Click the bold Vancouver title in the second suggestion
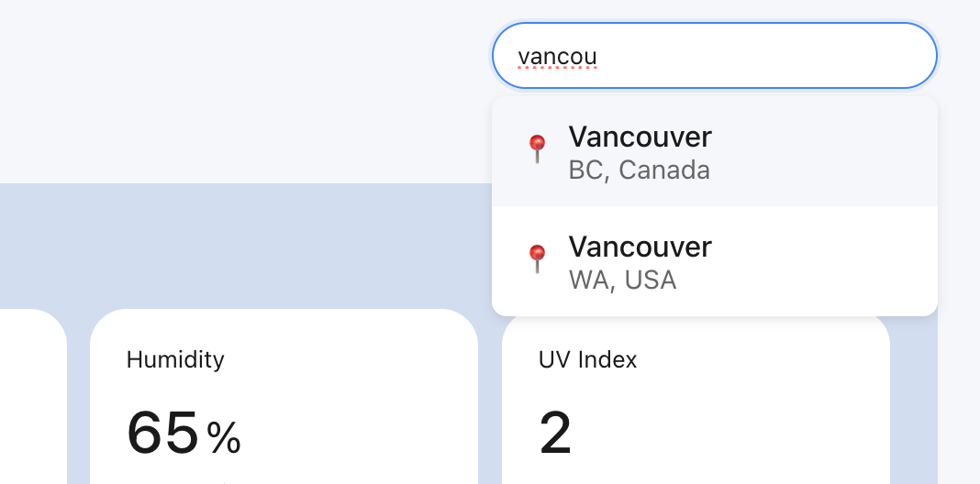 640,247
